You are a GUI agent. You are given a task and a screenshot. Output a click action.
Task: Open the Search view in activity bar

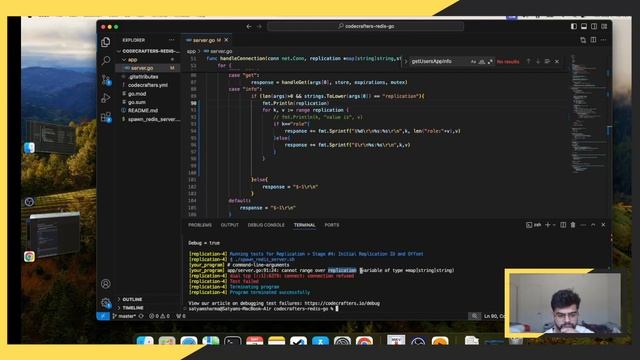tap(106, 61)
